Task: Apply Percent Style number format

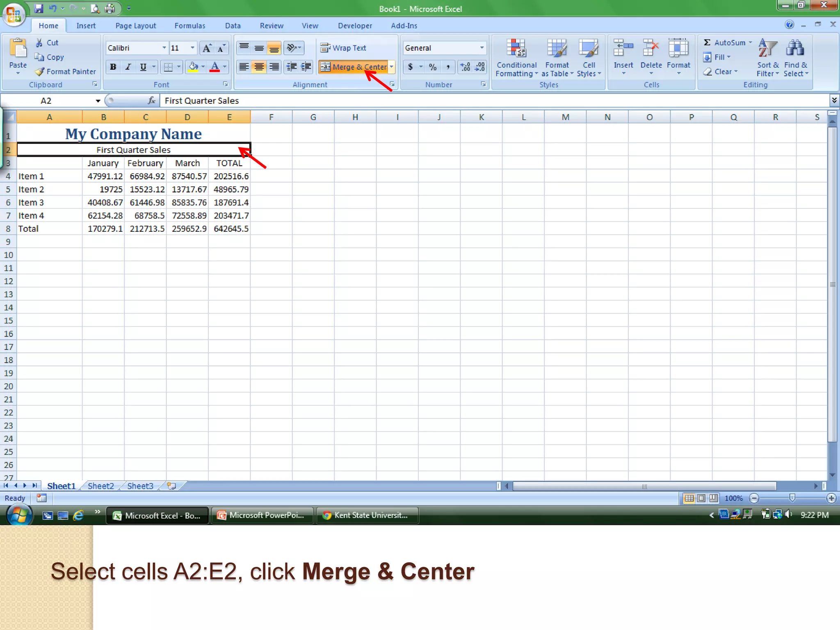Action: [433, 67]
